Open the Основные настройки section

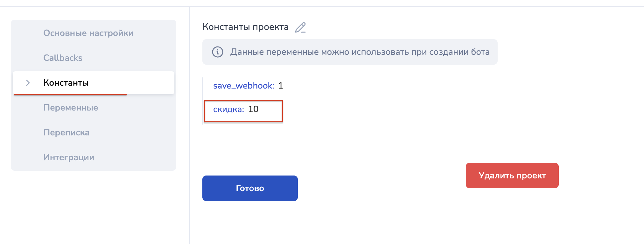[x=88, y=33]
